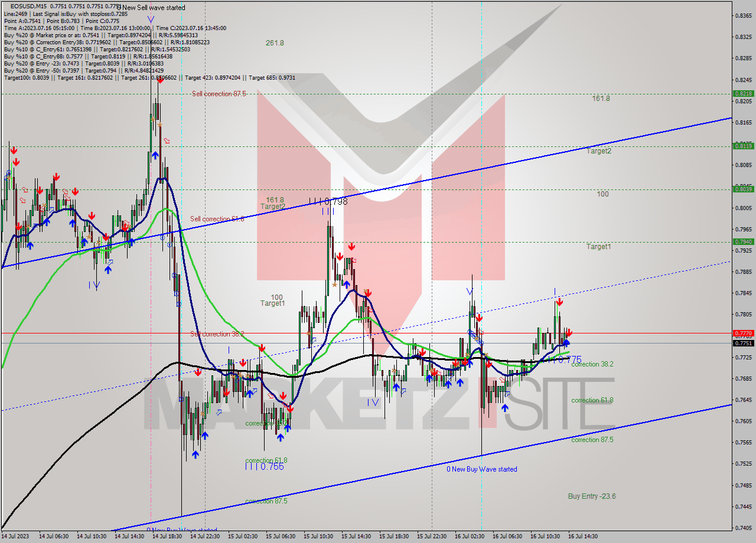Viewport: 756px width, 543px height.
Task: Click the green 0.8218 price tag
Action: pyautogui.click(x=742, y=93)
